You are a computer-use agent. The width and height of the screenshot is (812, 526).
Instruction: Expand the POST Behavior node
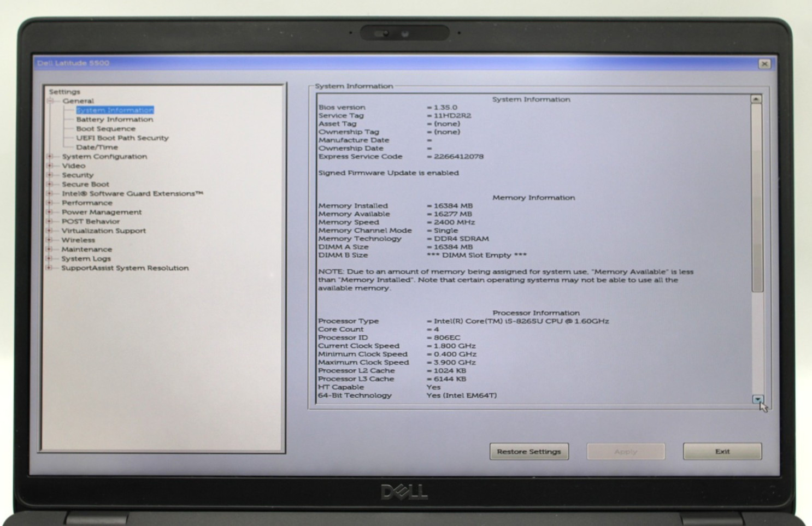(50, 222)
